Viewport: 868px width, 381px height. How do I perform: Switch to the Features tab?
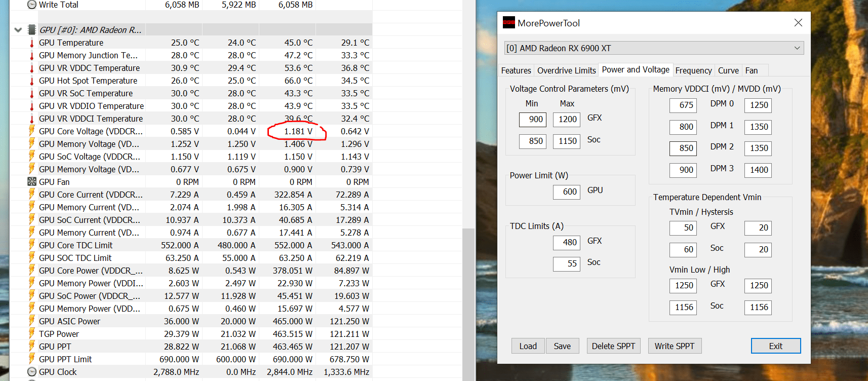516,70
